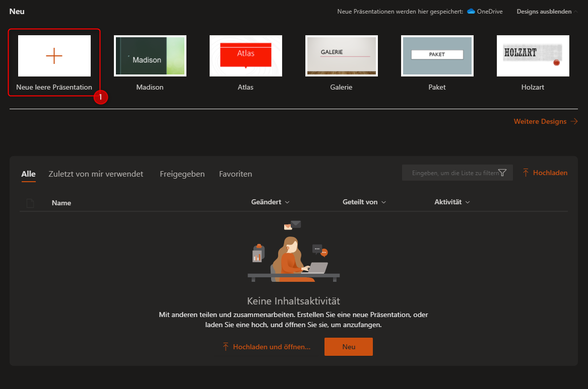Click the upload arrow icon beside Hochladen
This screenshot has width=588, height=389.
click(x=526, y=173)
